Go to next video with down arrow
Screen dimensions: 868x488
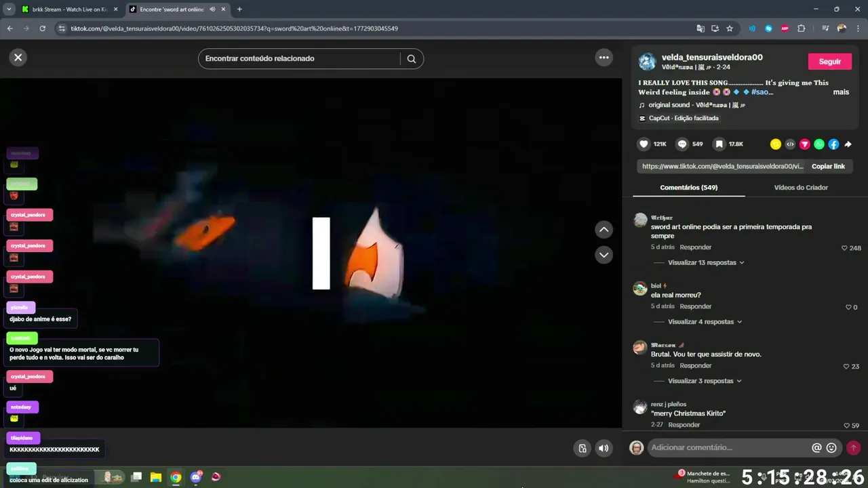point(604,255)
